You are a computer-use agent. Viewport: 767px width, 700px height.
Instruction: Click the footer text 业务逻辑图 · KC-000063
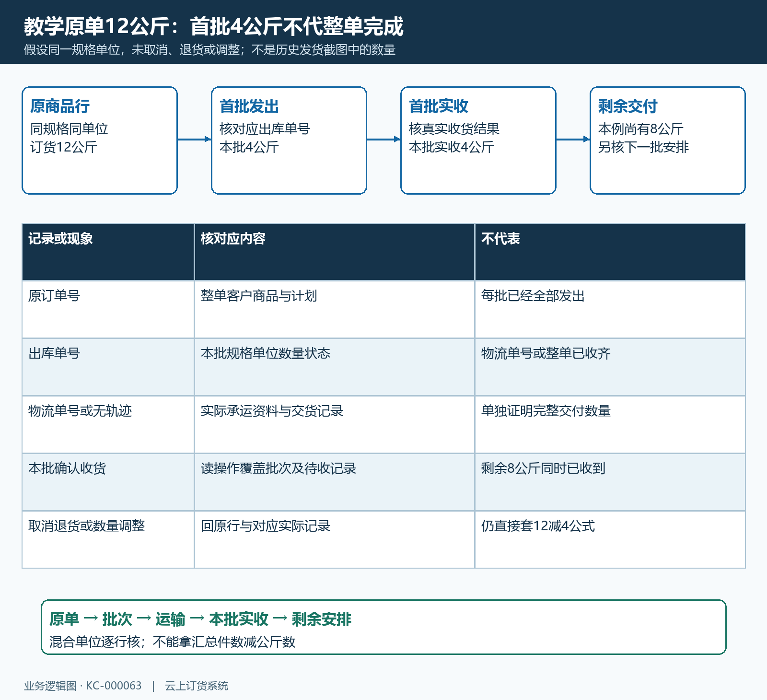point(83,686)
